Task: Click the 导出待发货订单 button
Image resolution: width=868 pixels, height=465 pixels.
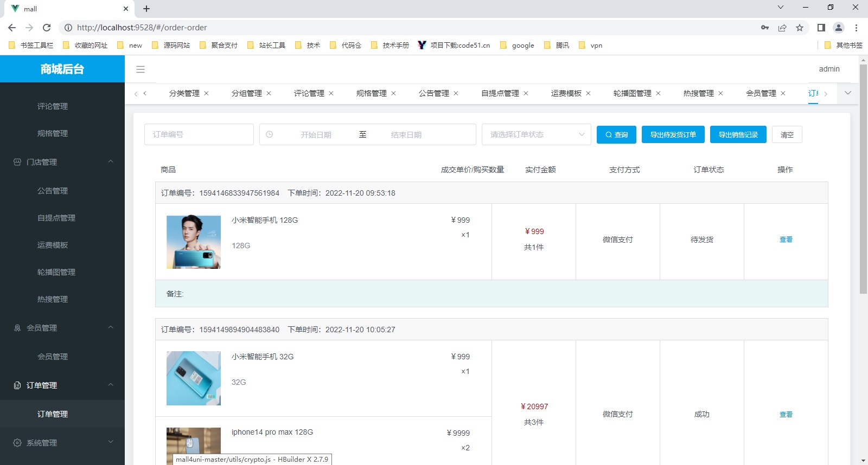Action: point(673,134)
